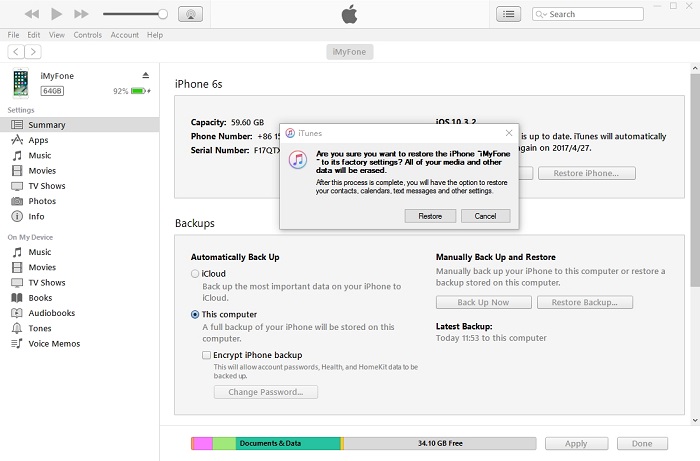
Task: Toggle the list view button near Search
Action: tap(508, 14)
